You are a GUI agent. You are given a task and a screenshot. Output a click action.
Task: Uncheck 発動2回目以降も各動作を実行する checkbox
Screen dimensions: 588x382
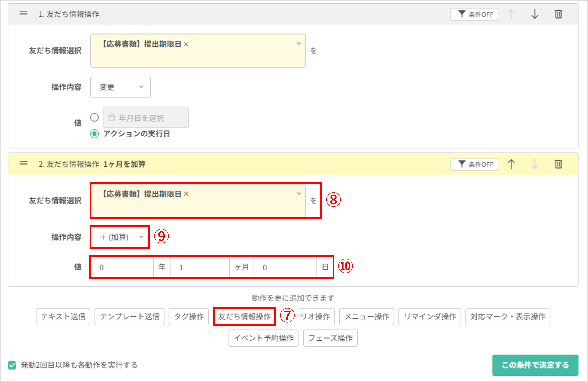(12, 365)
